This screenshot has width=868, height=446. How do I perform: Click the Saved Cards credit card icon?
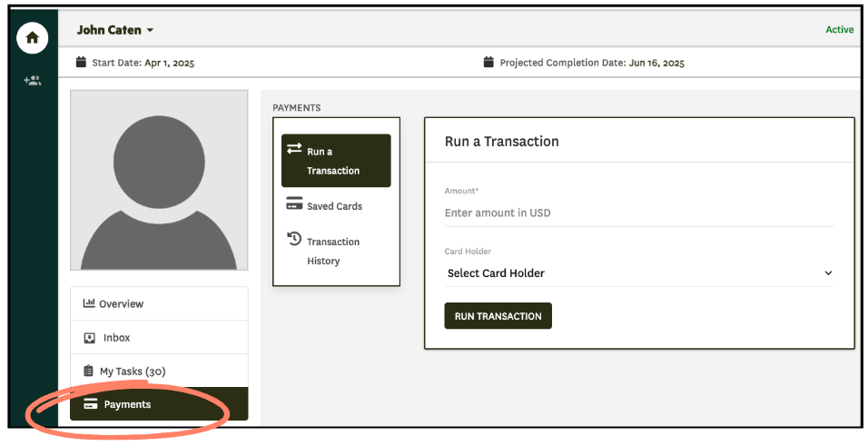(294, 204)
